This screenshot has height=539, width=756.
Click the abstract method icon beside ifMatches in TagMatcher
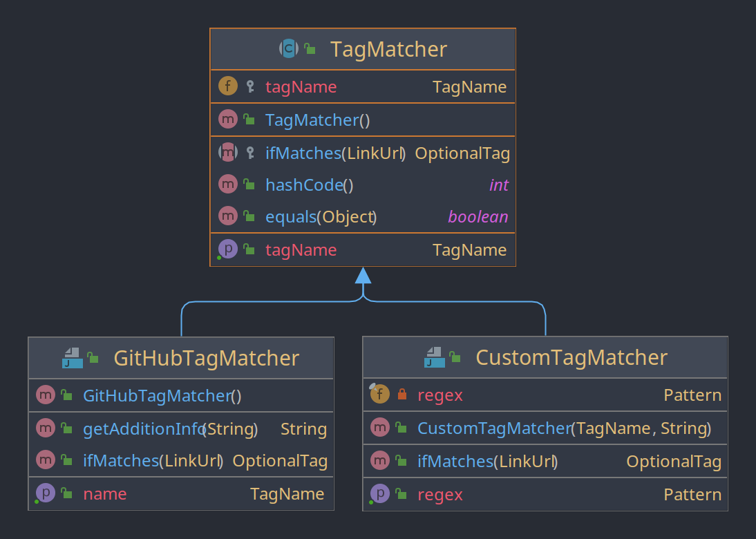228,152
